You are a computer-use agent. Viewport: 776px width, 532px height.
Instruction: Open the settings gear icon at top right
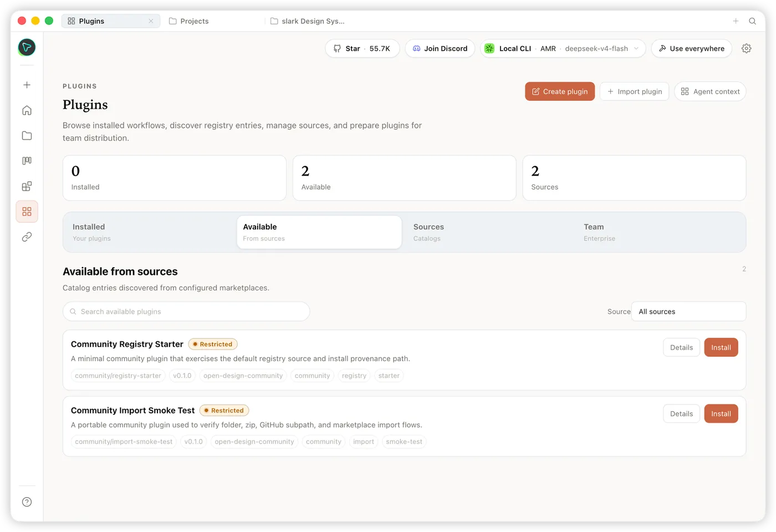coord(747,49)
